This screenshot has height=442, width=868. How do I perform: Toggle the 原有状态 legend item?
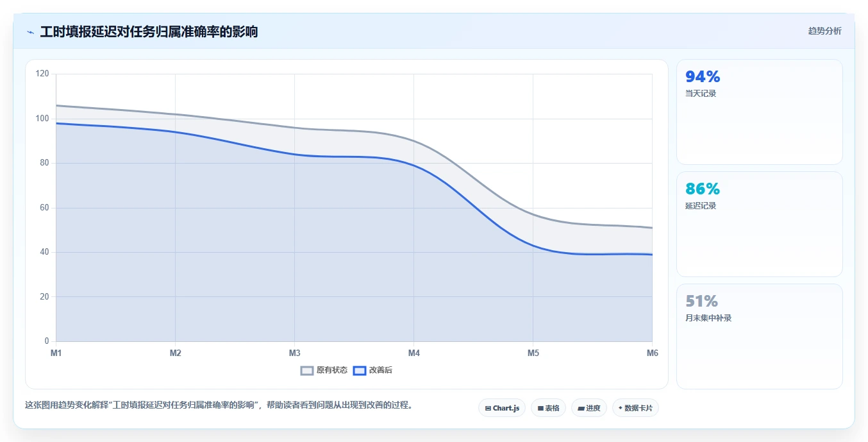[324, 370]
